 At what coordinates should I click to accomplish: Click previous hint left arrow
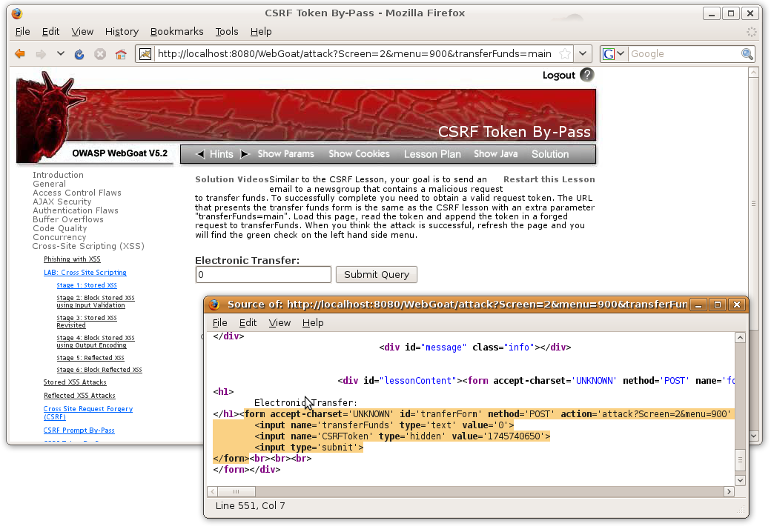pos(200,154)
